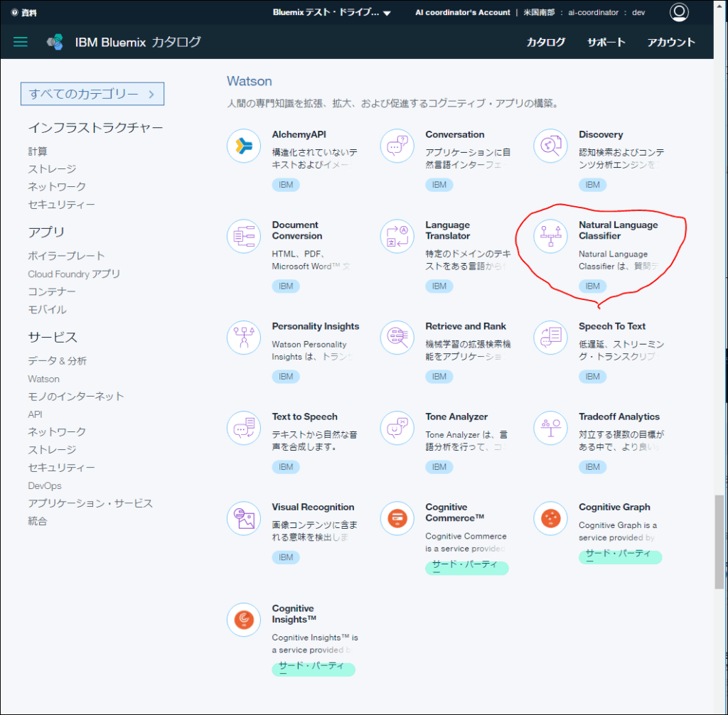Click the 米国南部 region label
This screenshot has height=715, width=728.
coord(539,13)
